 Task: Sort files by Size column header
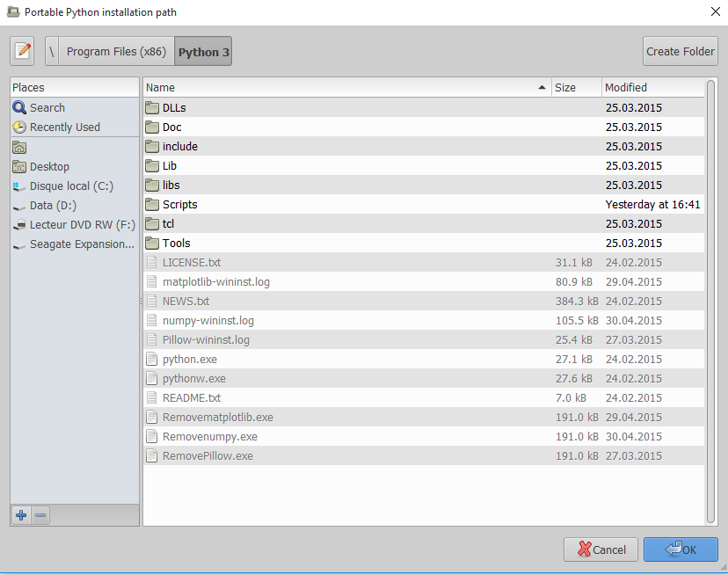point(576,87)
